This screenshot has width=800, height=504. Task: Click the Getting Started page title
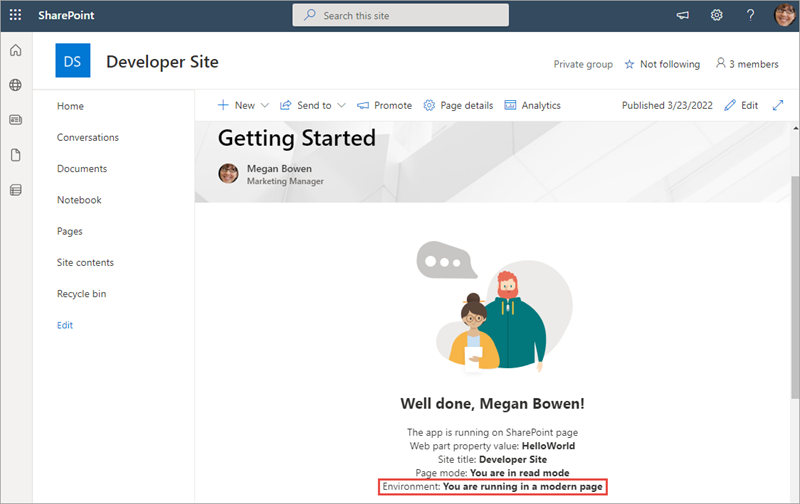pos(297,138)
